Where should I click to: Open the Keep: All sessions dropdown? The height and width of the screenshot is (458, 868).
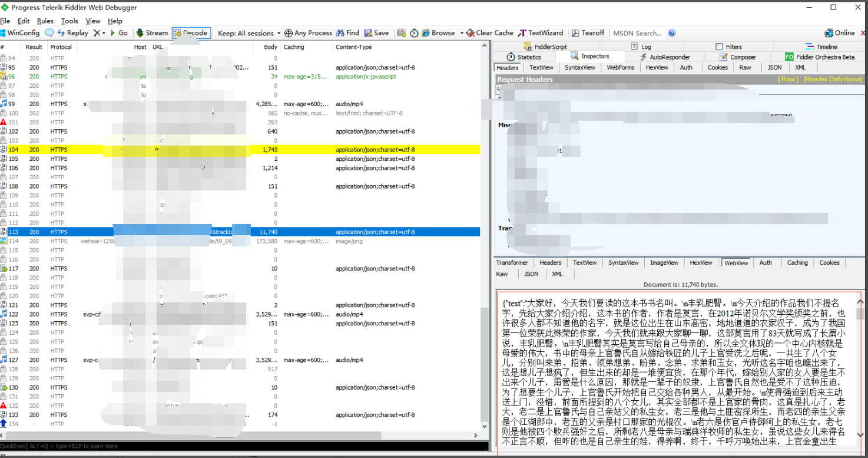click(248, 33)
